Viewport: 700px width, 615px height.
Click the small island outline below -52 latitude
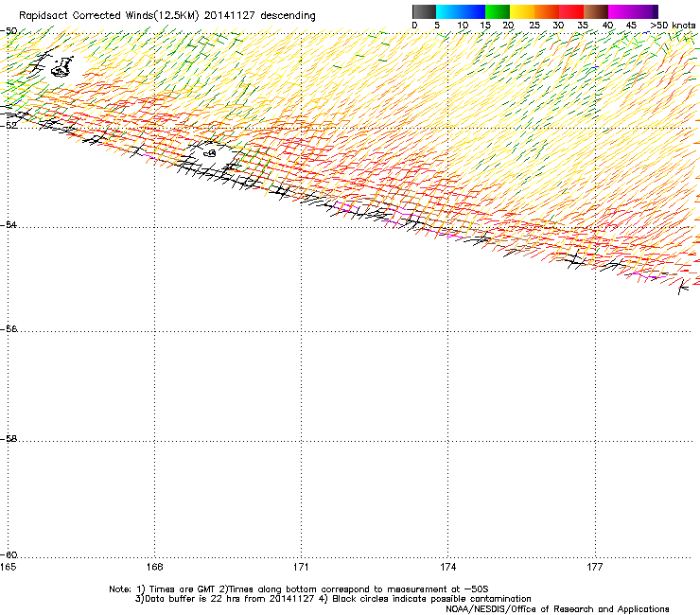click(210, 153)
